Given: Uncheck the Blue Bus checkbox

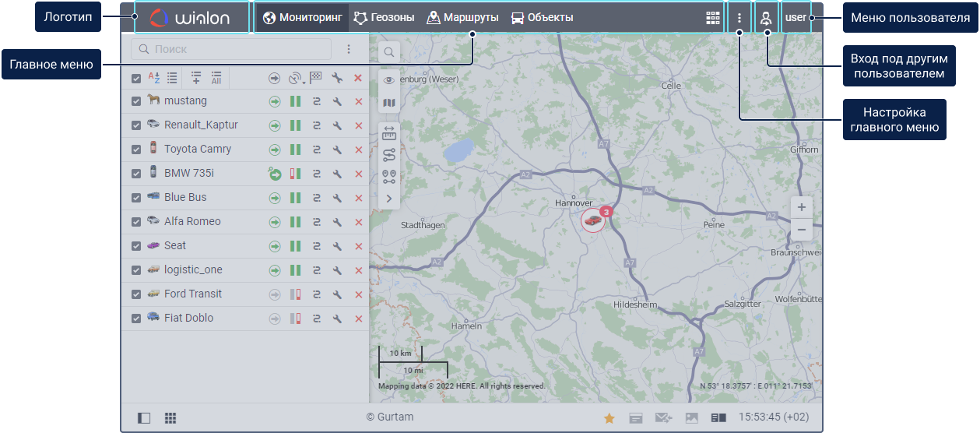Looking at the screenshot, I should pyautogui.click(x=136, y=198).
